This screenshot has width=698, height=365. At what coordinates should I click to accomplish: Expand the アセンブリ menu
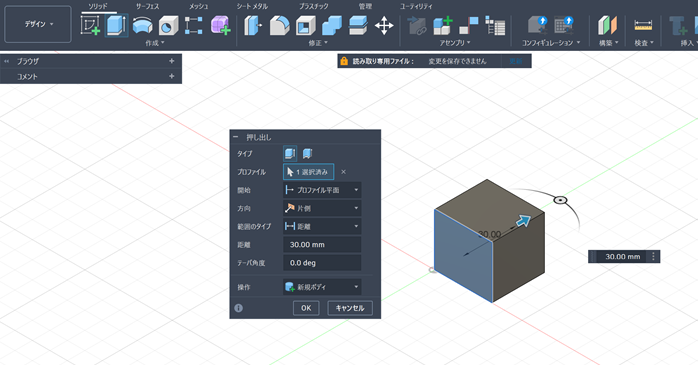tap(455, 43)
